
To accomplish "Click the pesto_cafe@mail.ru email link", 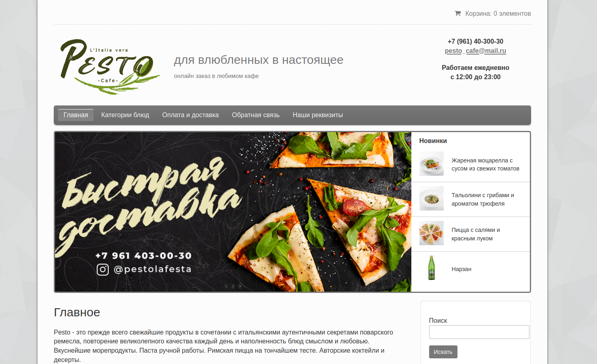I will click(475, 51).
